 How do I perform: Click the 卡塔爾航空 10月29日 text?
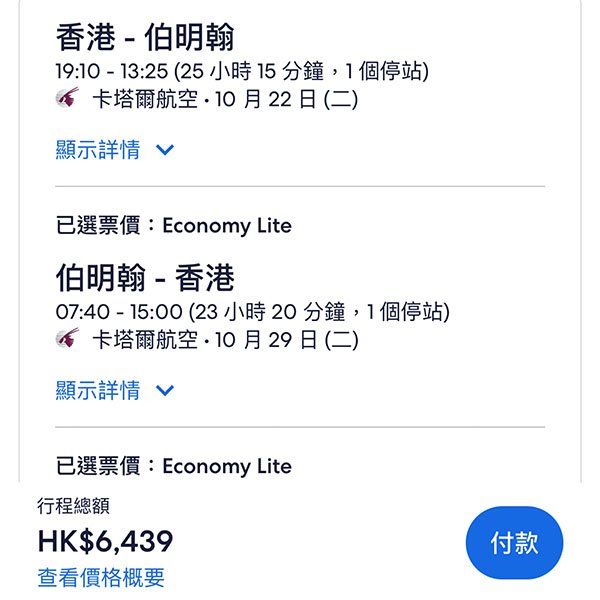225,340
